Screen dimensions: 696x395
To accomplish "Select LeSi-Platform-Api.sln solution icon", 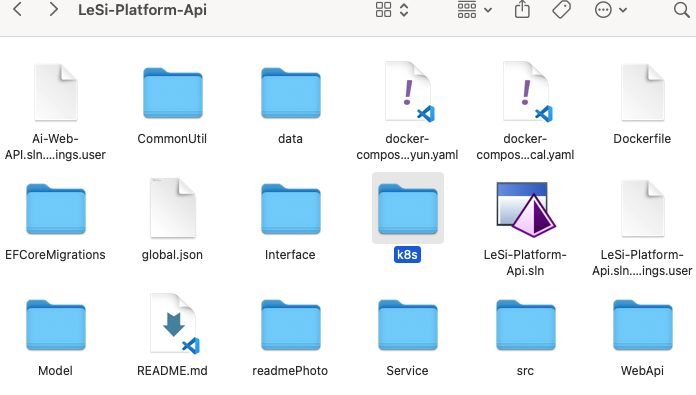I will (526, 209).
